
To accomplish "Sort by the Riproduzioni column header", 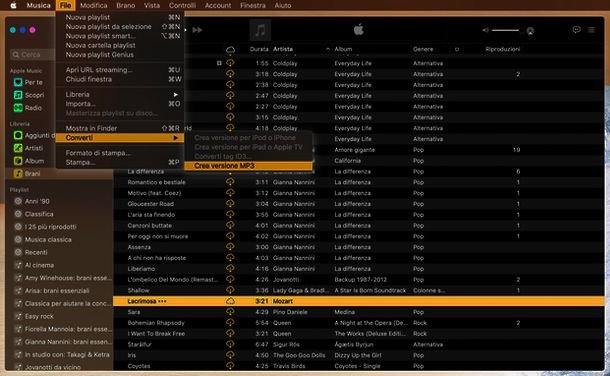I will click(x=503, y=49).
